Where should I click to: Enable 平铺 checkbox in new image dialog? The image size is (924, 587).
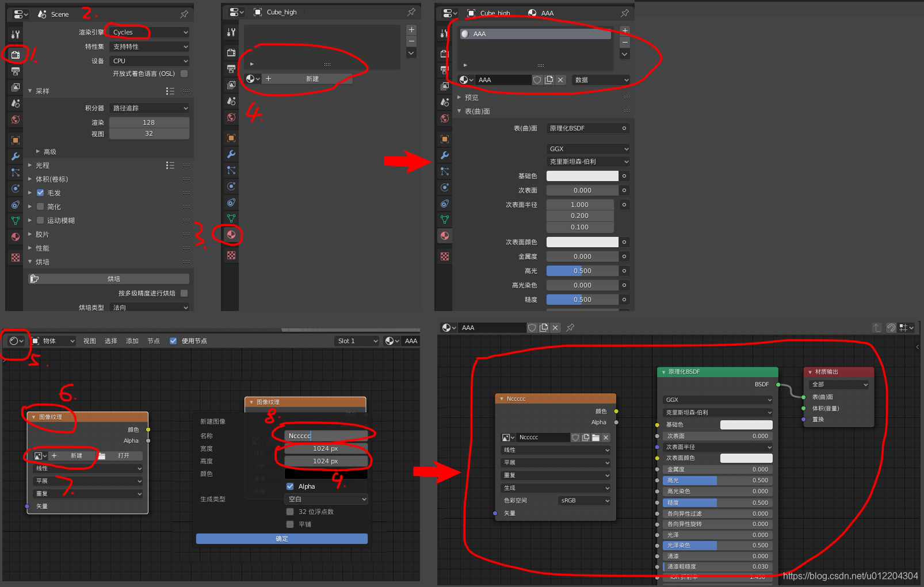coord(290,524)
